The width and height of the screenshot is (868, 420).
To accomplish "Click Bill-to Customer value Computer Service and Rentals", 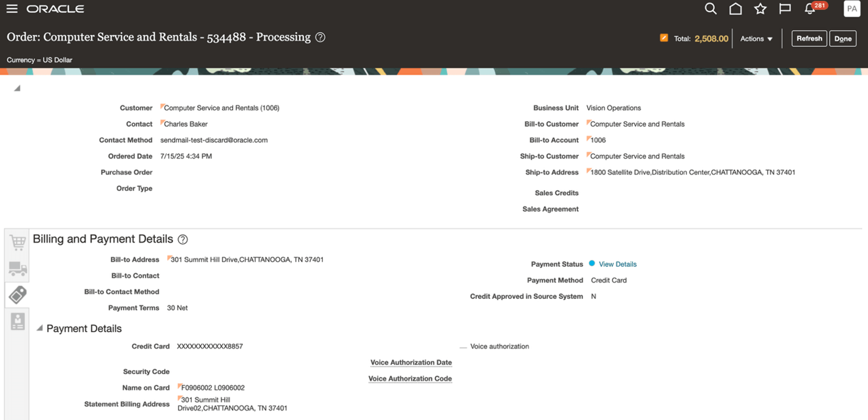I will tap(637, 124).
